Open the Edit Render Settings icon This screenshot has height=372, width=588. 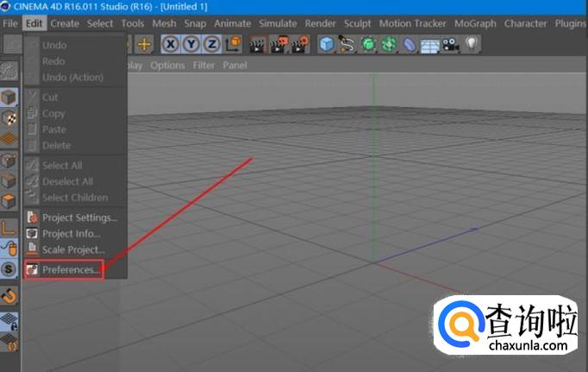pos(300,44)
